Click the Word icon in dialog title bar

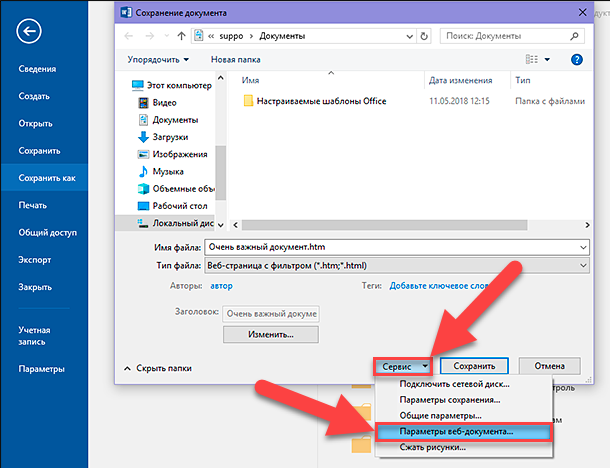pyautogui.click(x=126, y=12)
